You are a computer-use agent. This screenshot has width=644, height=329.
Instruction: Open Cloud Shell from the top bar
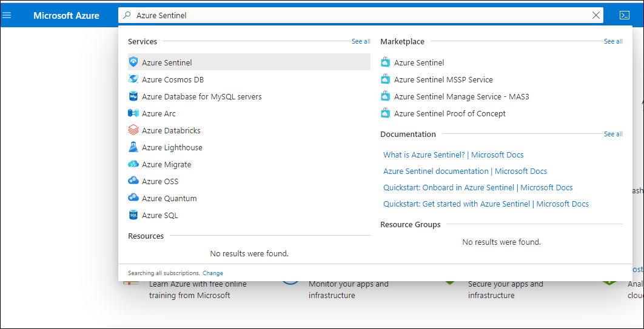pos(624,16)
